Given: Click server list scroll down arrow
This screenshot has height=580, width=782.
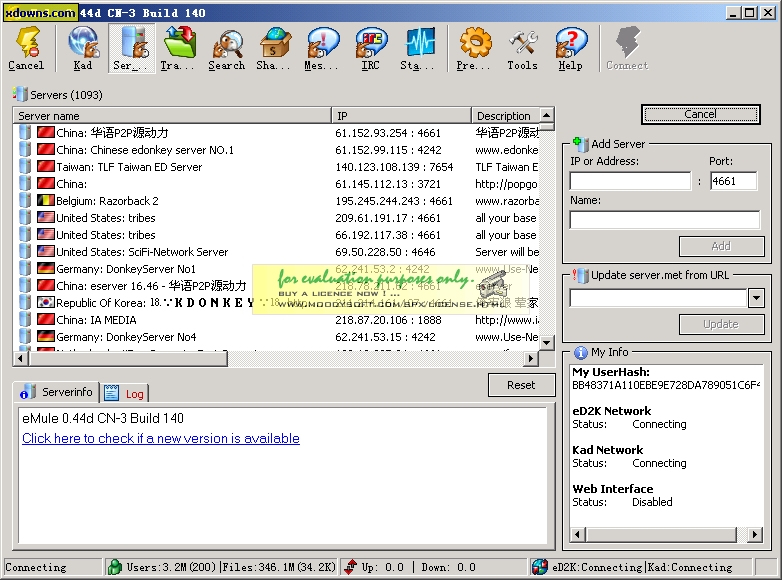Looking at the screenshot, I should [x=547, y=343].
